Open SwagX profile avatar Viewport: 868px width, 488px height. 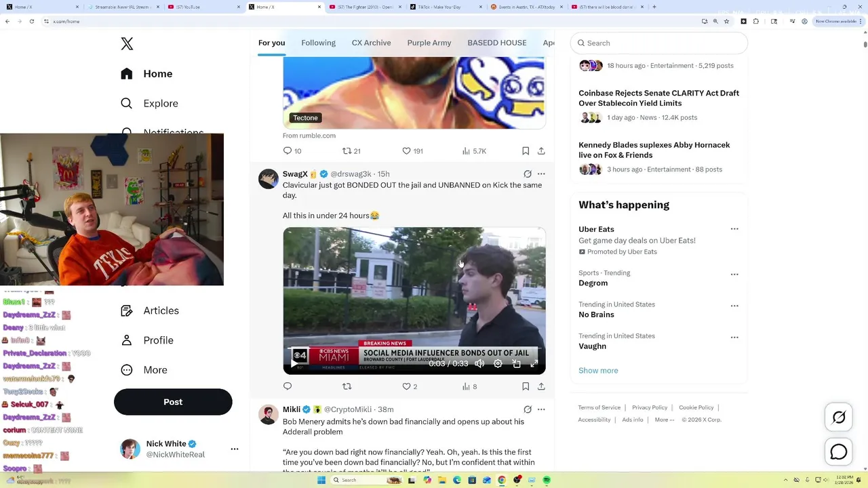(269, 179)
